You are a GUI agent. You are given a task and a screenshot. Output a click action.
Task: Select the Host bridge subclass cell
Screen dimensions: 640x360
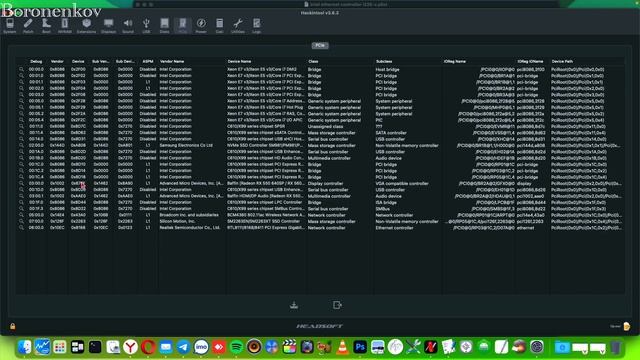(x=387, y=69)
